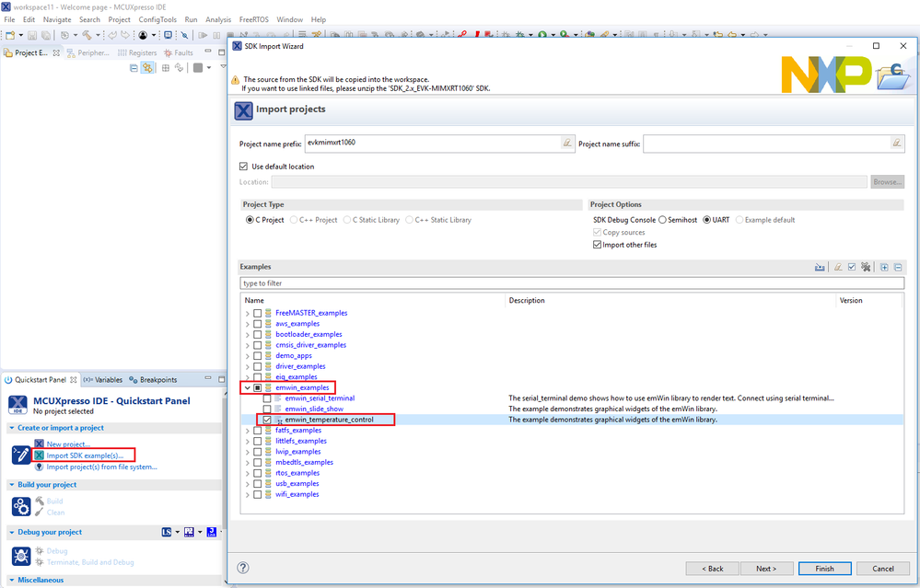
Task: Click the skip breakpoints toolbar icon
Action: 184,35
